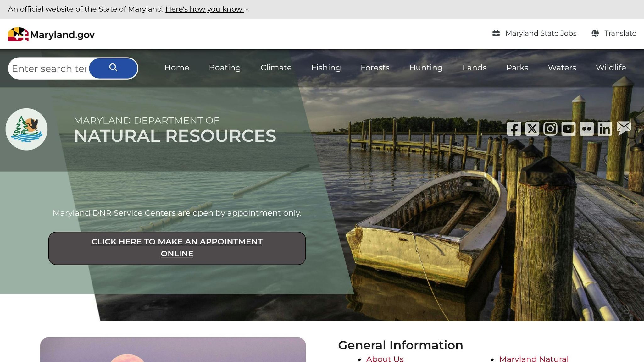The height and width of the screenshot is (362, 644).
Task: Click the globe icon beside Translate
Action: (595, 33)
